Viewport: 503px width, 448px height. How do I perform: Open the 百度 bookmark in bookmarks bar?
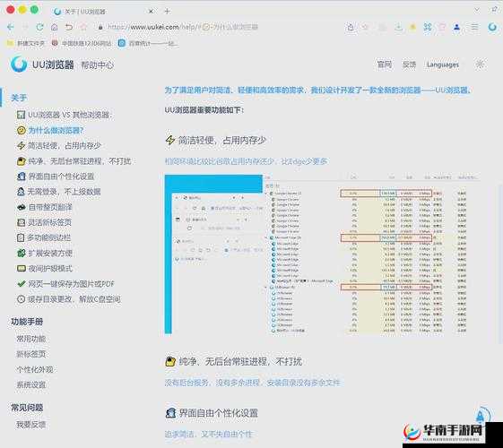click(x=148, y=43)
